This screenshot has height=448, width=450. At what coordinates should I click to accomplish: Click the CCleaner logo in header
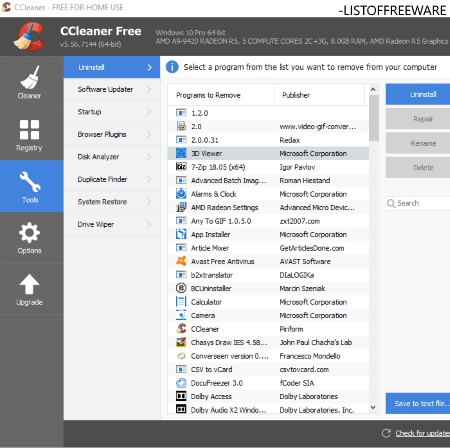click(x=29, y=36)
